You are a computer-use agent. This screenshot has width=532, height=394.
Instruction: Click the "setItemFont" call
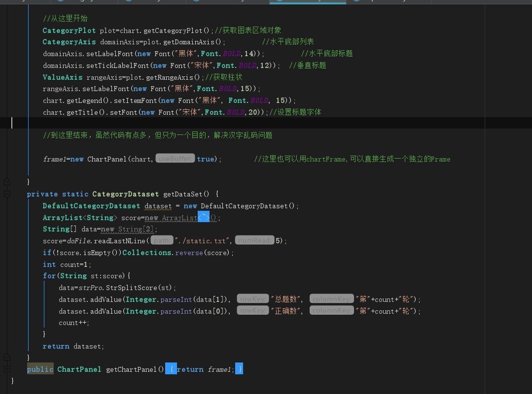pyautogui.click(x=136, y=100)
